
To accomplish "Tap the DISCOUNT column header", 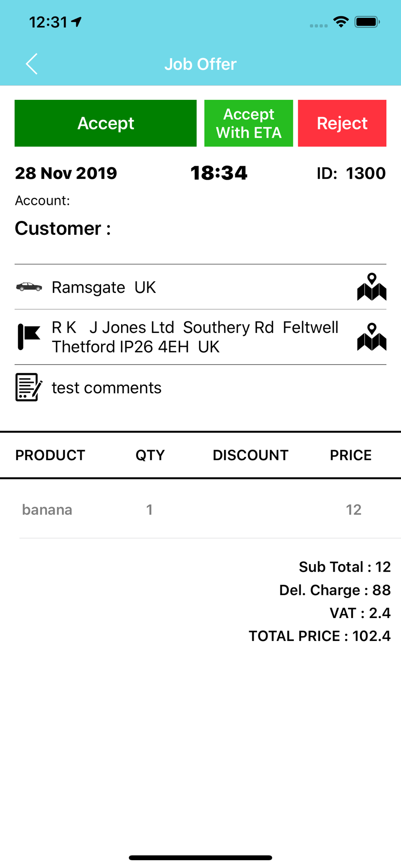I will tap(250, 455).
